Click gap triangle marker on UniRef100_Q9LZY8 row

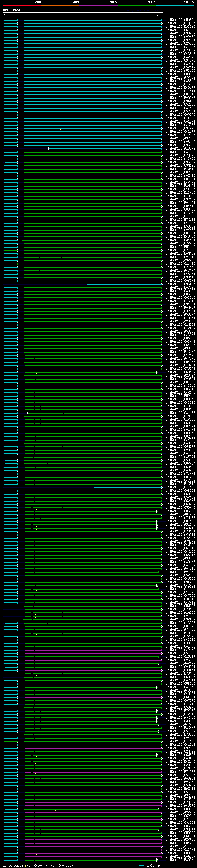(x=60, y=129)
